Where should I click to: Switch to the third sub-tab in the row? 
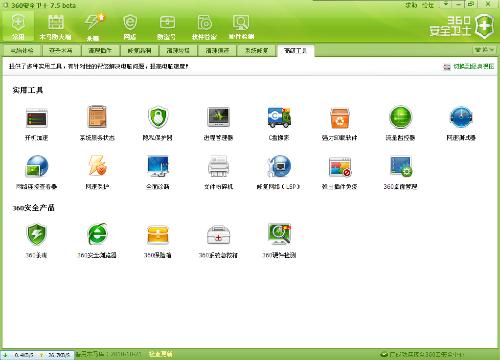coord(100,51)
